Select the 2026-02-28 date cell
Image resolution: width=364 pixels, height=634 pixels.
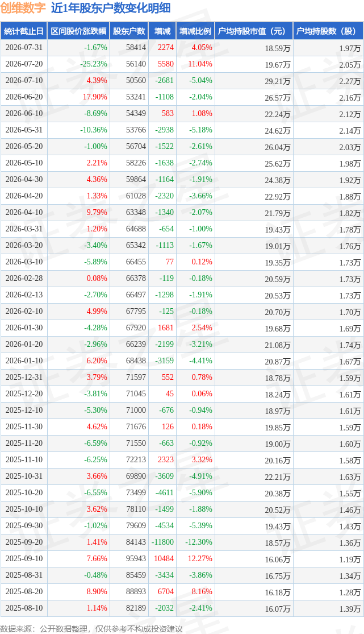tap(24, 279)
